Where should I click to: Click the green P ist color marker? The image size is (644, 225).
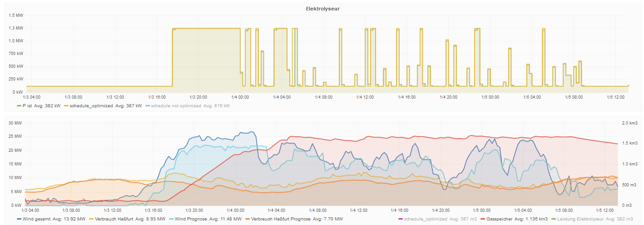tap(19, 106)
